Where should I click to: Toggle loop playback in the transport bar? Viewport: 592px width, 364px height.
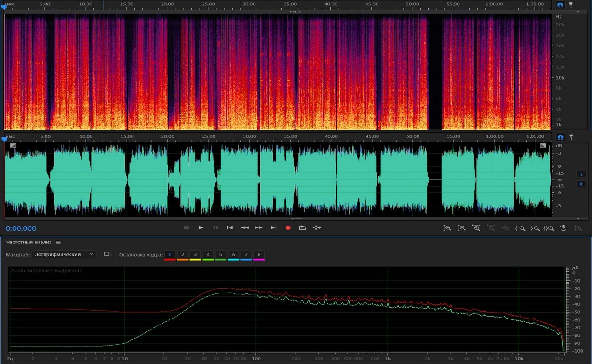pyautogui.click(x=302, y=227)
